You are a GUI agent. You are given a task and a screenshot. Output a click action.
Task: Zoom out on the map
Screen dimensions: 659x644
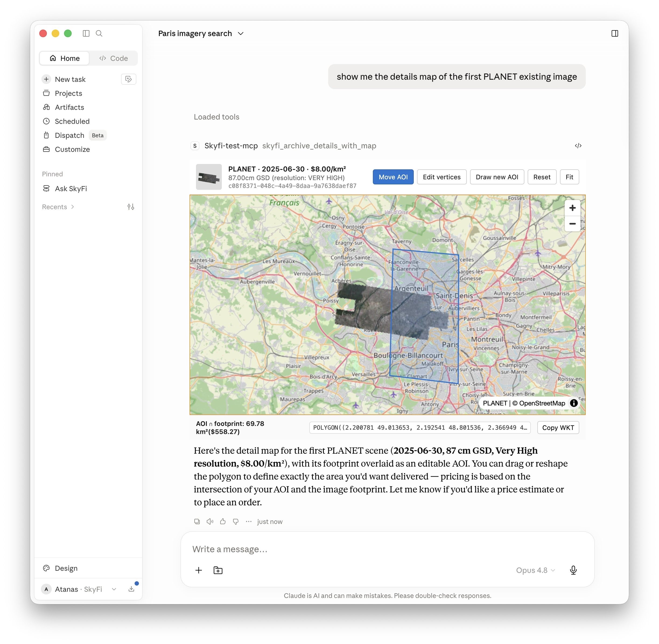click(572, 223)
